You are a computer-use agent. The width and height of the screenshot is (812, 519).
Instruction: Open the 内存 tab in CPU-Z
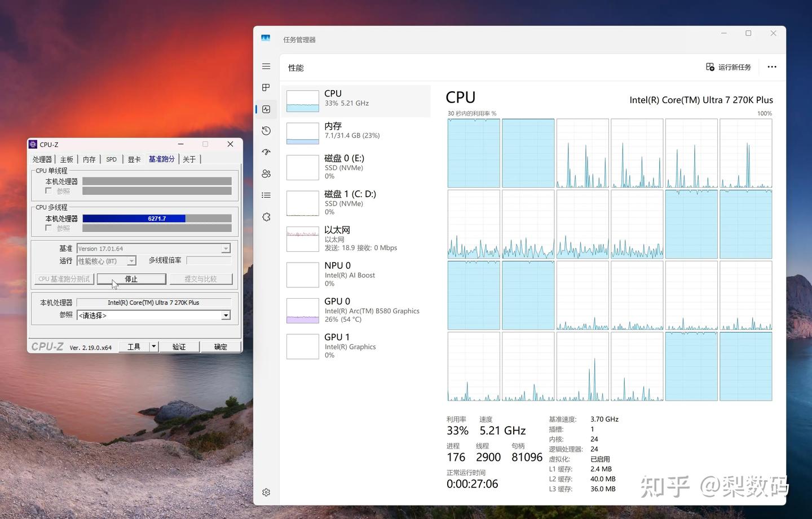click(x=89, y=159)
